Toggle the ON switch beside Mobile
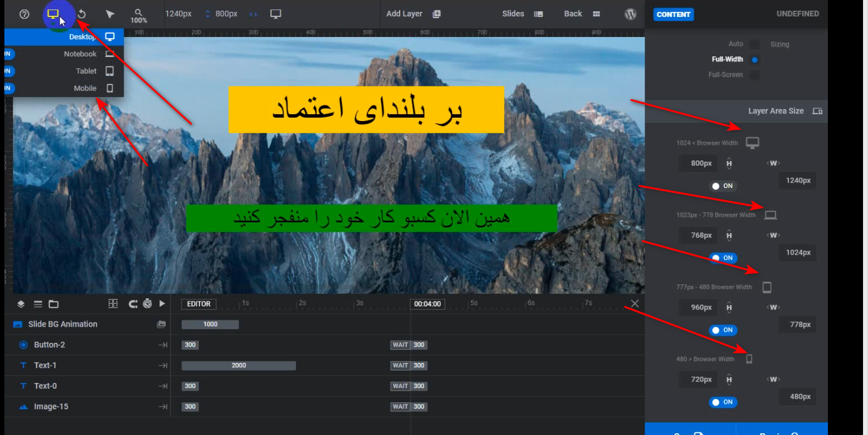Viewport: 868px width, 435px height. pos(9,88)
